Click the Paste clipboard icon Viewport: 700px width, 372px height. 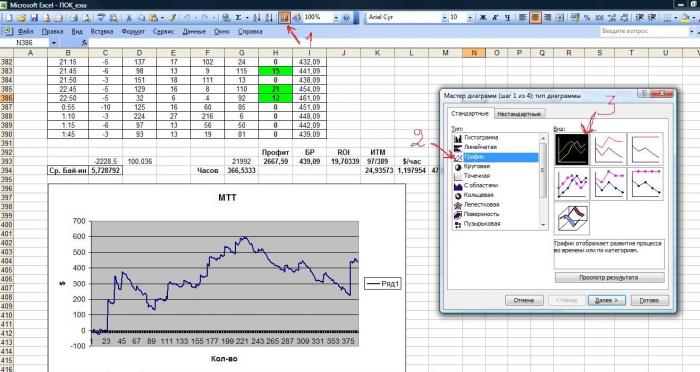point(154,18)
